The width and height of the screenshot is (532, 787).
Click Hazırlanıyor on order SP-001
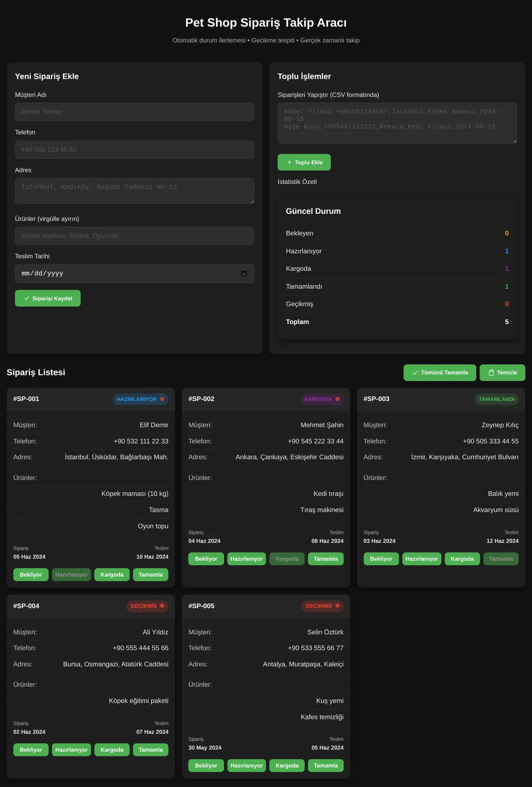(71, 575)
